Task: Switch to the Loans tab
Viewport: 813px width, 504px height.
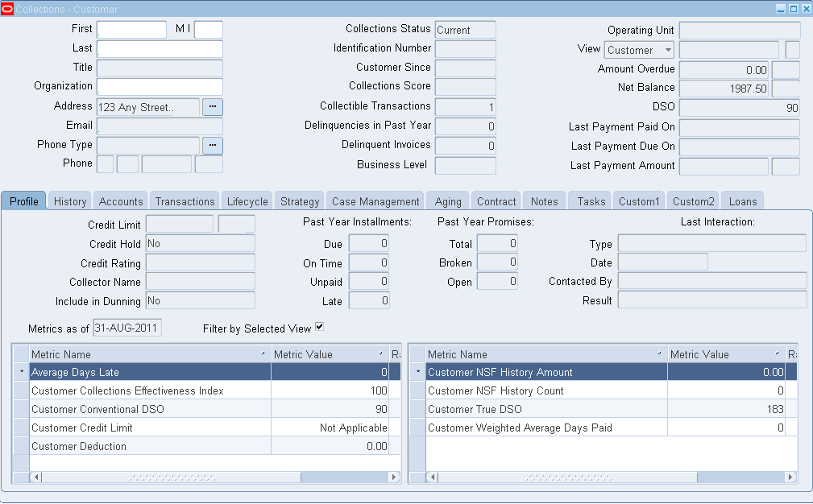Action: pyautogui.click(x=742, y=200)
